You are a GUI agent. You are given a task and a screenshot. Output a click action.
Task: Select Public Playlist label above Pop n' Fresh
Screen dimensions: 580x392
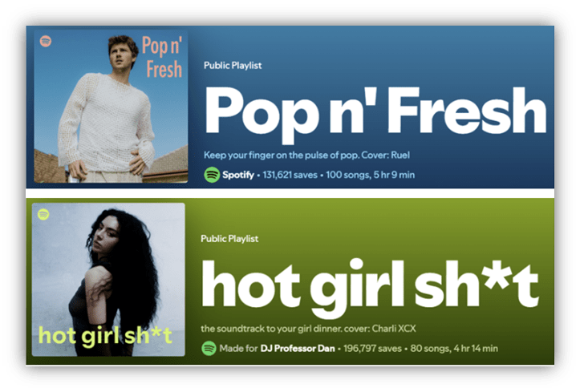pos(233,66)
